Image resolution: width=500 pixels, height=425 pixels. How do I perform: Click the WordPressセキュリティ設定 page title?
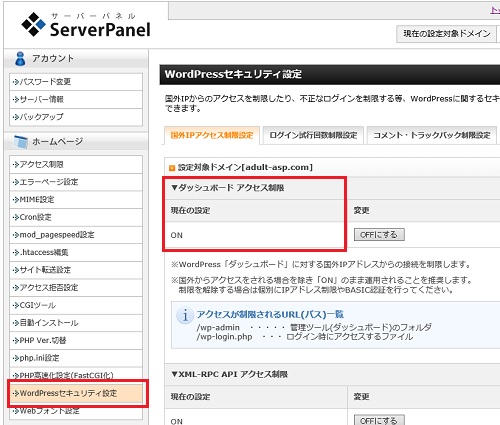tap(233, 74)
